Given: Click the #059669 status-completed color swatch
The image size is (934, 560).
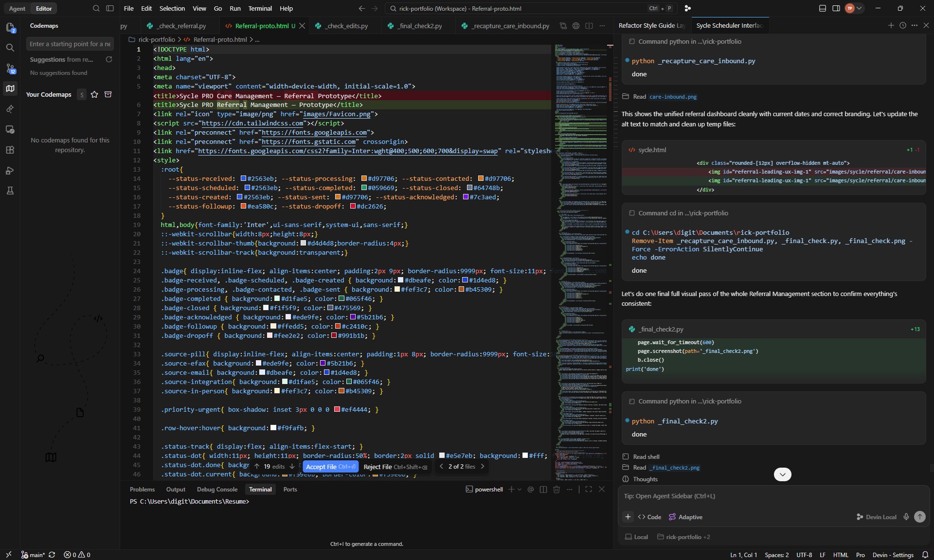Looking at the screenshot, I should pyautogui.click(x=364, y=188).
